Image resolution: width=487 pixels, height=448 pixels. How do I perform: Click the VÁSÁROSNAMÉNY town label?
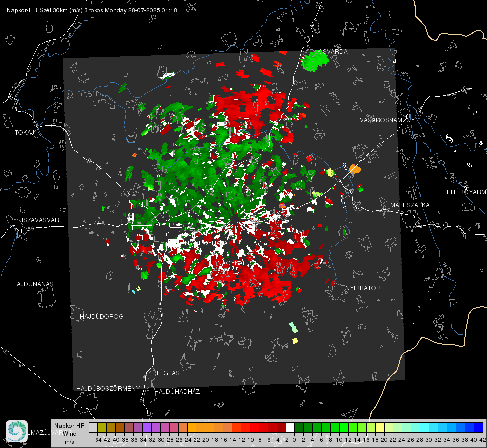pos(388,120)
